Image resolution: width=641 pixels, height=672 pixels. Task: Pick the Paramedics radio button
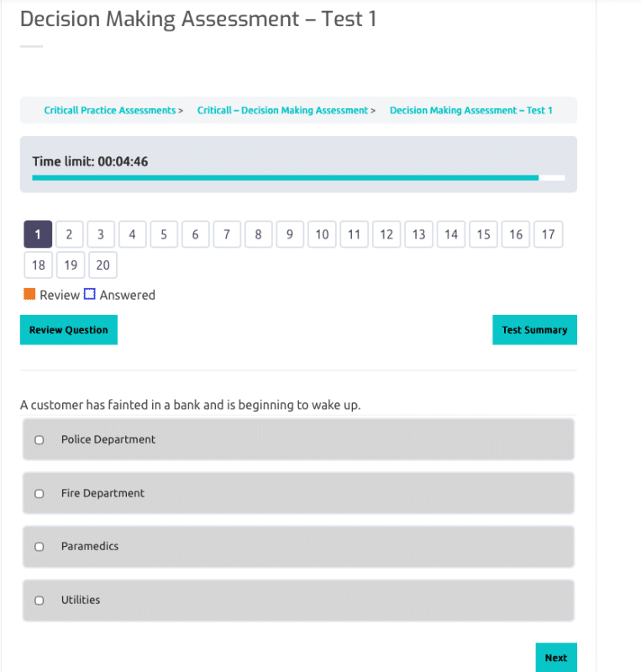(39, 547)
